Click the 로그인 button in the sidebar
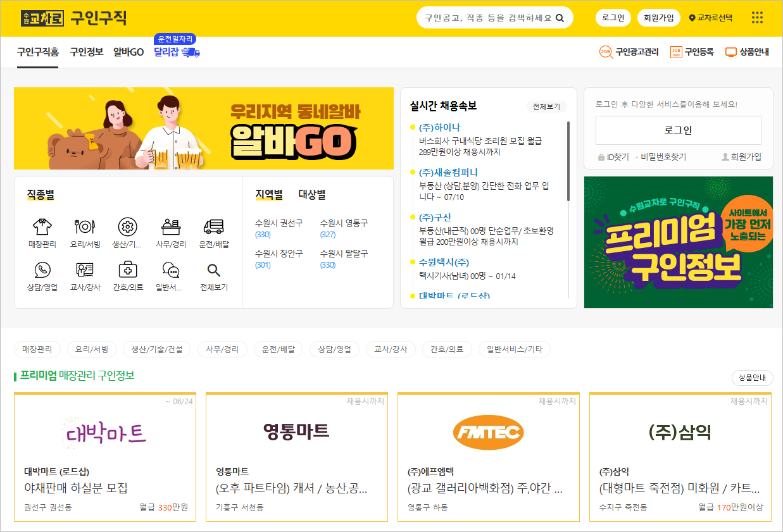This screenshot has width=783, height=532. [678, 130]
